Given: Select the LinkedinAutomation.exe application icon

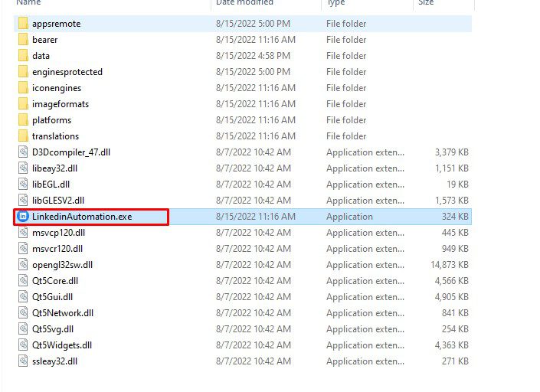Looking at the screenshot, I should click(23, 217).
